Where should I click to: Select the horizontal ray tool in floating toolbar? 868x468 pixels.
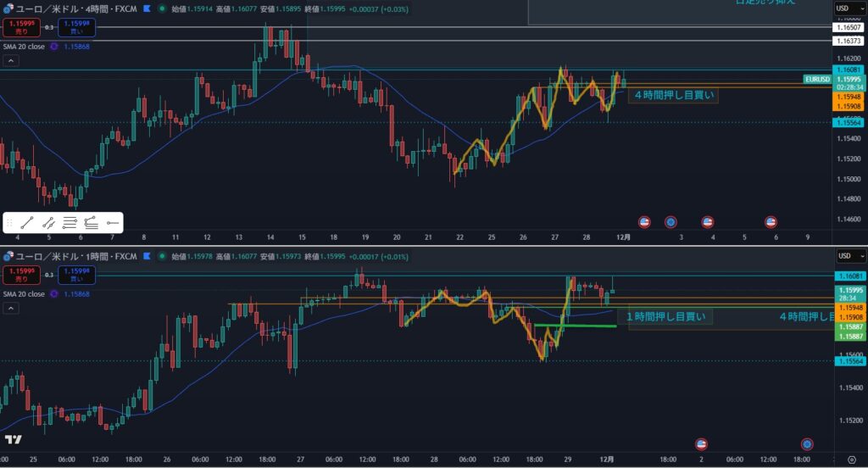coord(113,223)
